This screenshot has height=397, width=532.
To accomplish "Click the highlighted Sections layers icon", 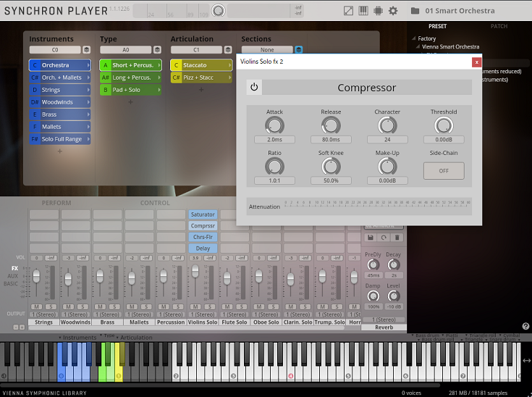I will coord(298,49).
